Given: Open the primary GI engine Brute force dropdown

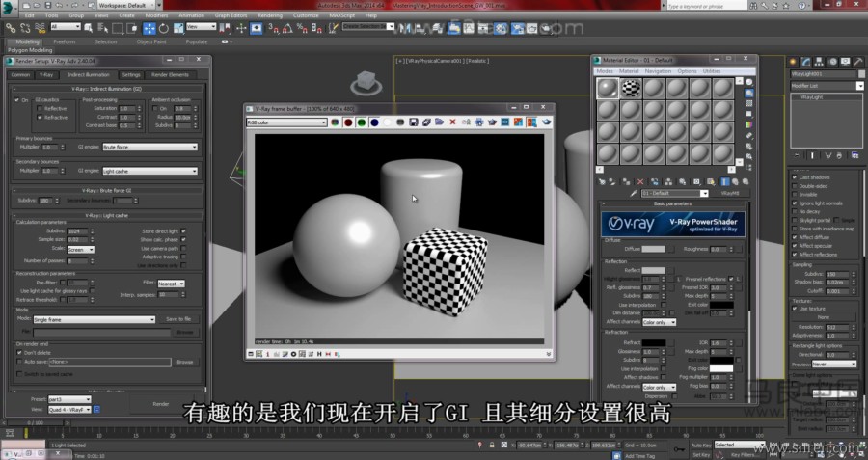Looking at the screenshot, I should pyautogui.click(x=149, y=147).
